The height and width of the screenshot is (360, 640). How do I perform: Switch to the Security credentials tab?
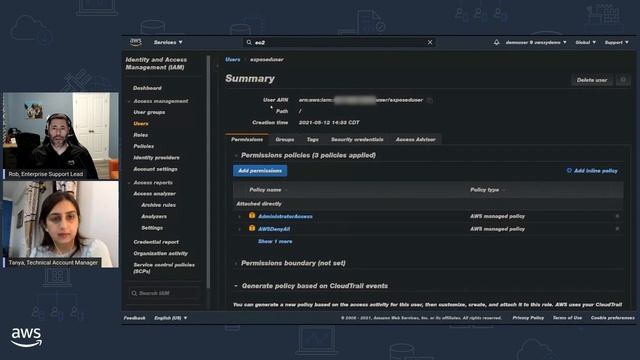pos(357,140)
